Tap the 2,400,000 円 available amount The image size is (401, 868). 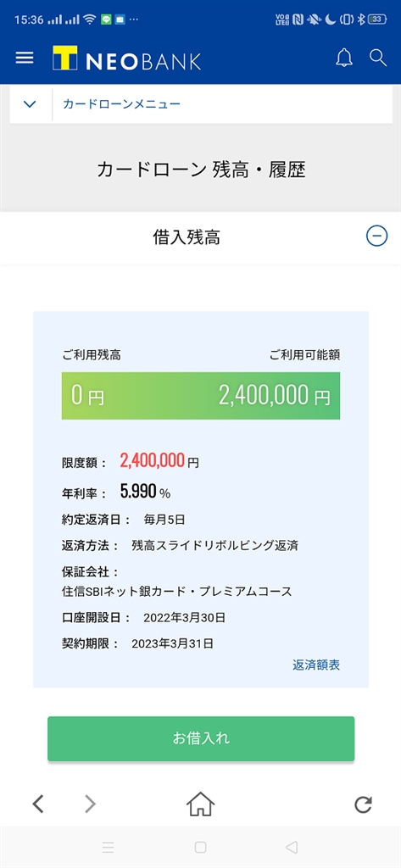tap(274, 395)
